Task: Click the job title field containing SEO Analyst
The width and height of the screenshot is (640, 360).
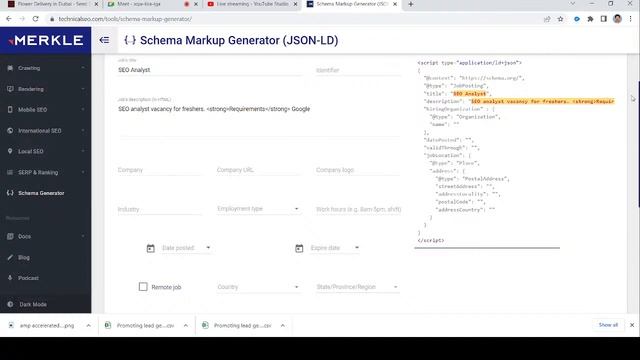Action: click(210, 70)
